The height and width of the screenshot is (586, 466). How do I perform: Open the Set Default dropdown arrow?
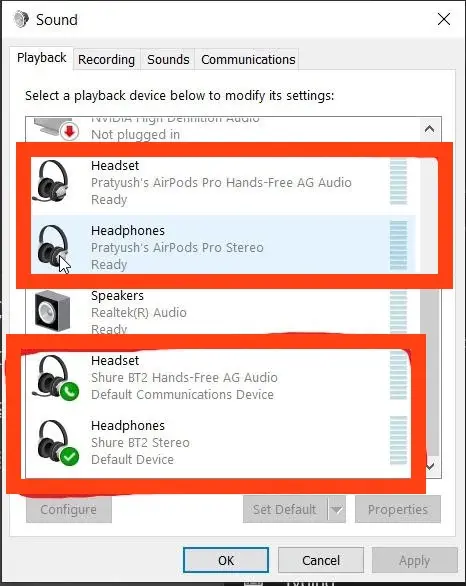pyautogui.click(x=337, y=509)
